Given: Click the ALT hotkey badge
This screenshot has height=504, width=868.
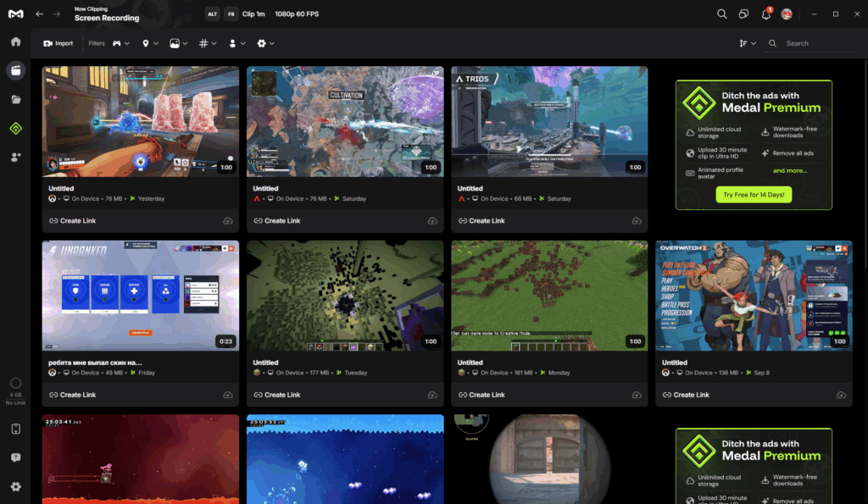Looking at the screenshot, I should [x=213, y=14].
